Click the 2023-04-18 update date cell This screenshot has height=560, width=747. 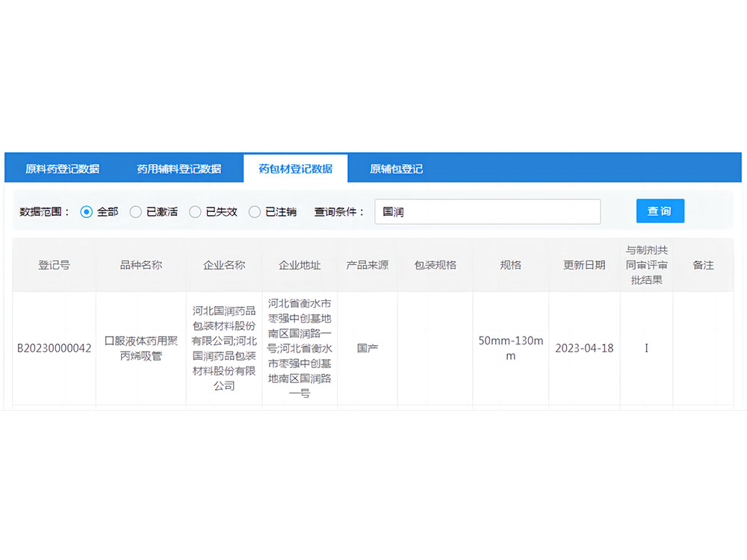[583, 348]
